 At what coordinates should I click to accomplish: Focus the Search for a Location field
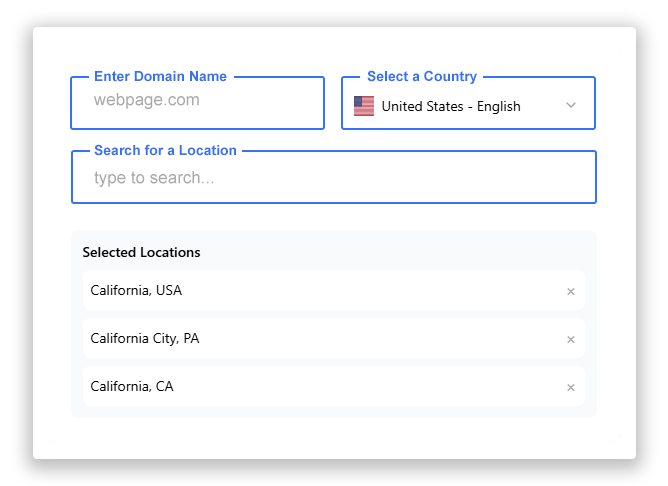(x=334, y=177)
